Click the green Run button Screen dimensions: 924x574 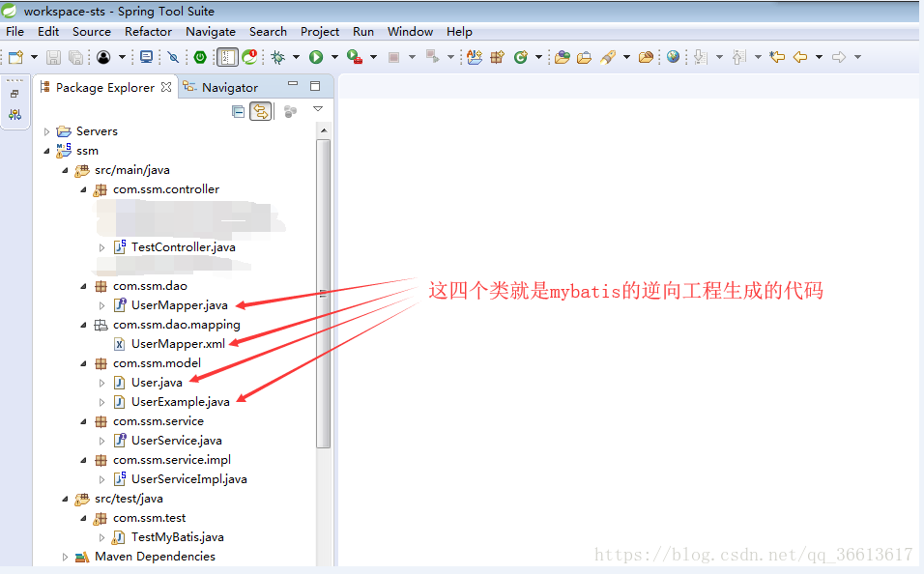click(316, 57)
